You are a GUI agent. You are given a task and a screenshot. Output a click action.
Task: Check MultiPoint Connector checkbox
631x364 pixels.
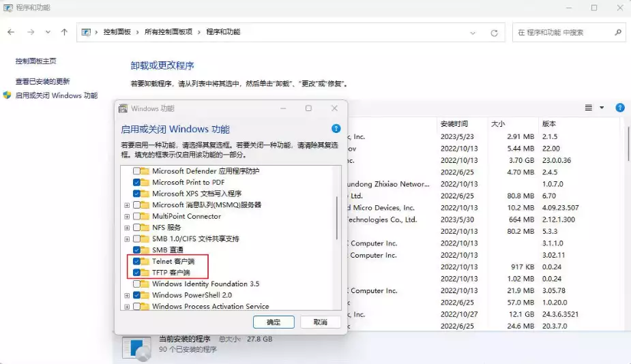click(x=137, y=216)
